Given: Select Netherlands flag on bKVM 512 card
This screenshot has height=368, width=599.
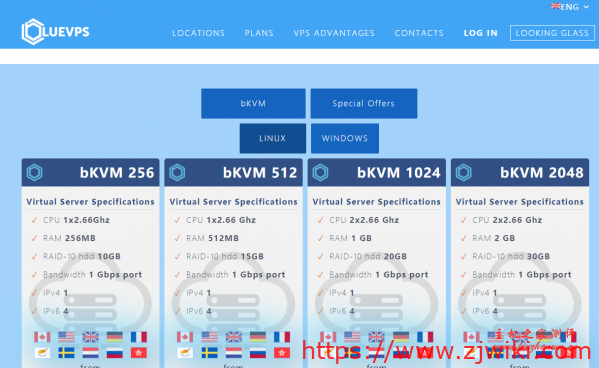Looking at the screenshot, I should click(x=233, y=353).
